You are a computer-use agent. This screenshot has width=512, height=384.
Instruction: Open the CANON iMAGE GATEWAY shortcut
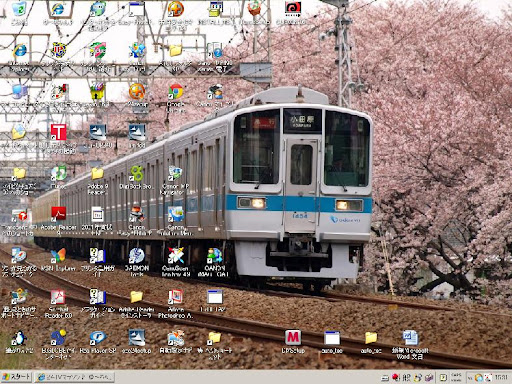point(214,255)
